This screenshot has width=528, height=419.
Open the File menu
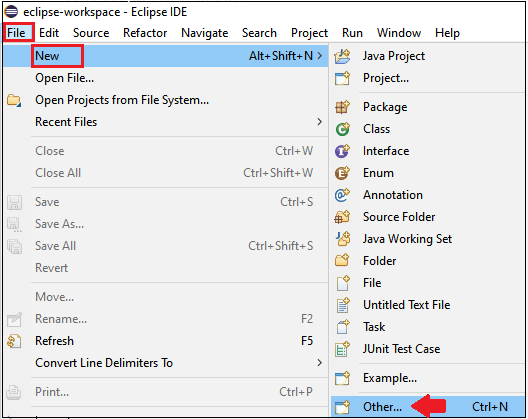tap(16, 33)
